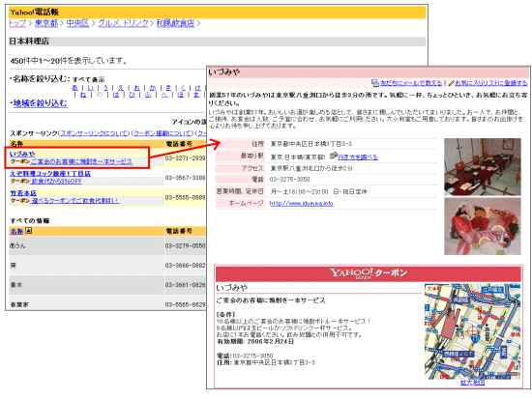532x399 pixels.
Task: View the sashimi platter photo
Action: point(483,226)
